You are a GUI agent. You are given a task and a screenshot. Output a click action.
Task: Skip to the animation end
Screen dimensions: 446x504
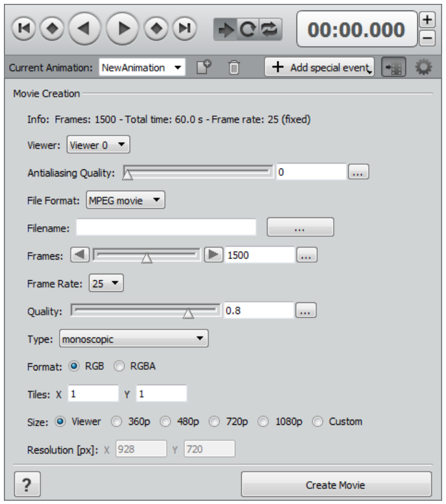point(185,29)
